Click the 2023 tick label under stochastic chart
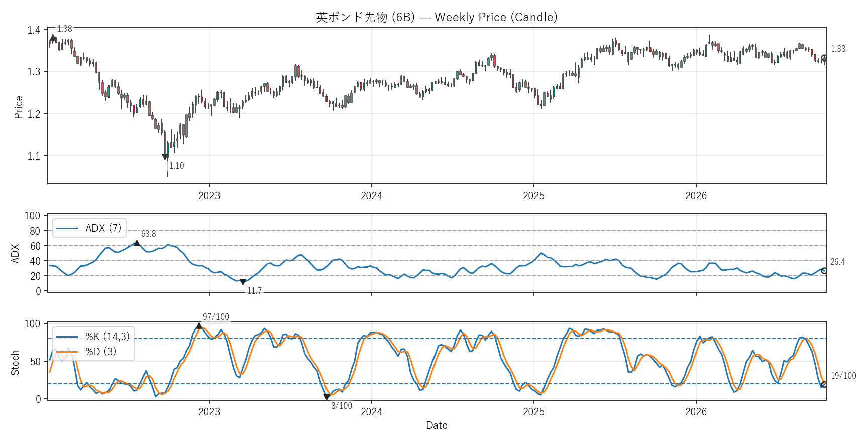The width and height of the screenshot is (868, 441). 209,412
